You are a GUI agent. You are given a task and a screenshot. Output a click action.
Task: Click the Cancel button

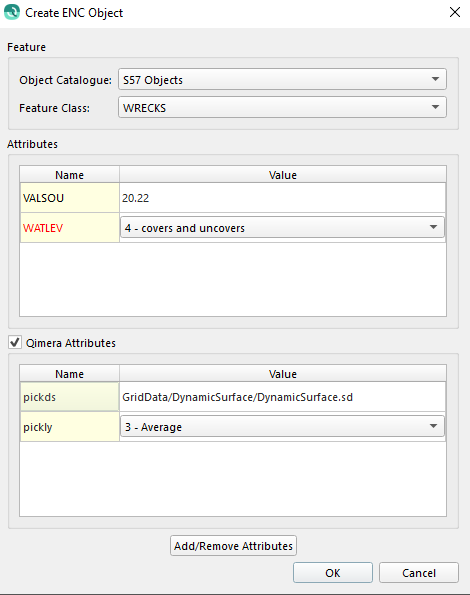tap(419, 573)
